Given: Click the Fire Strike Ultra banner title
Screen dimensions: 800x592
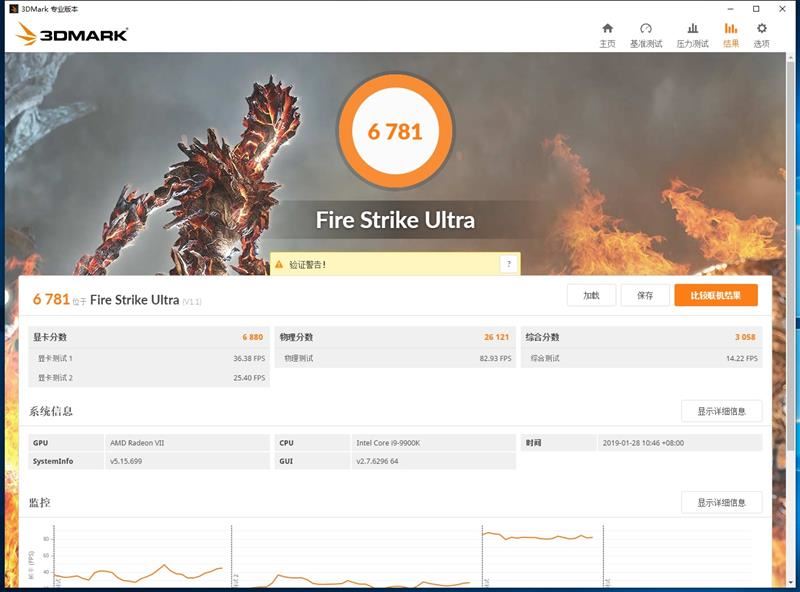Looking at the screenshot, I should point(395,220).
